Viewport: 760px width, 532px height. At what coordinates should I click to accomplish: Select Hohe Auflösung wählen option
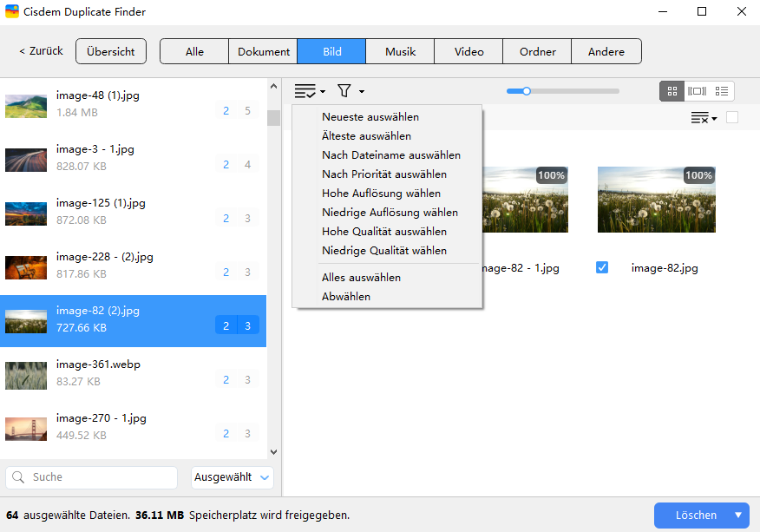click(x=381, y=194)
